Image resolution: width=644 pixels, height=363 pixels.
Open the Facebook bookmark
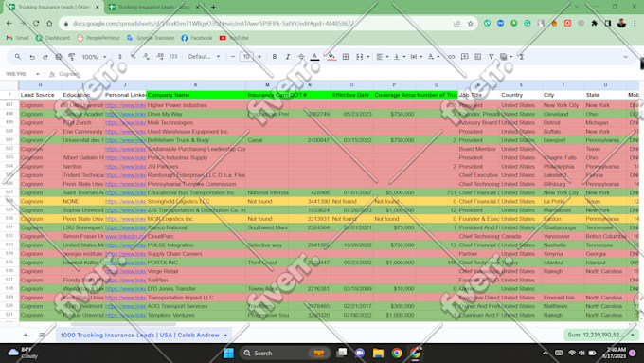[197, 38]
